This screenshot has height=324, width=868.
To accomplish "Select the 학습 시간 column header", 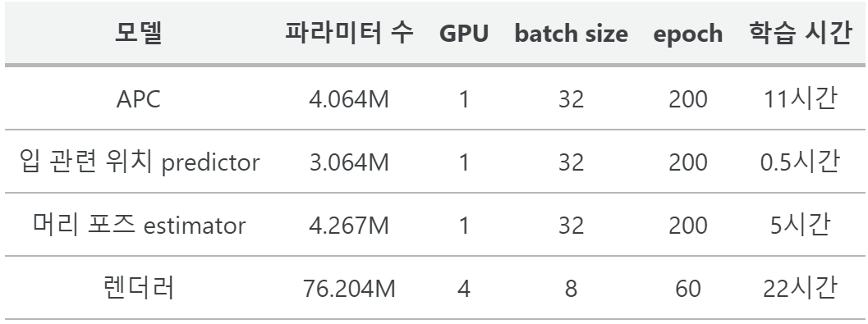I will tap(800, 33).
